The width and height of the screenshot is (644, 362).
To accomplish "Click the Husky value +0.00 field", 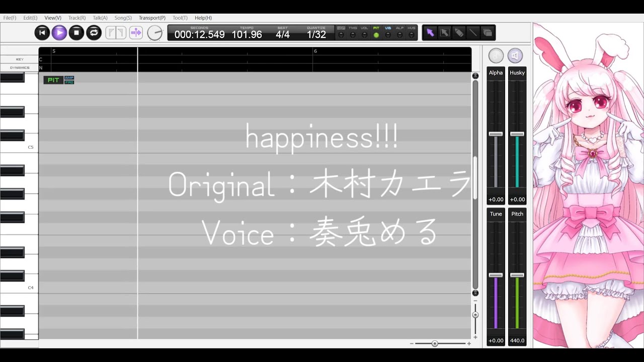I will coord(517,200).
